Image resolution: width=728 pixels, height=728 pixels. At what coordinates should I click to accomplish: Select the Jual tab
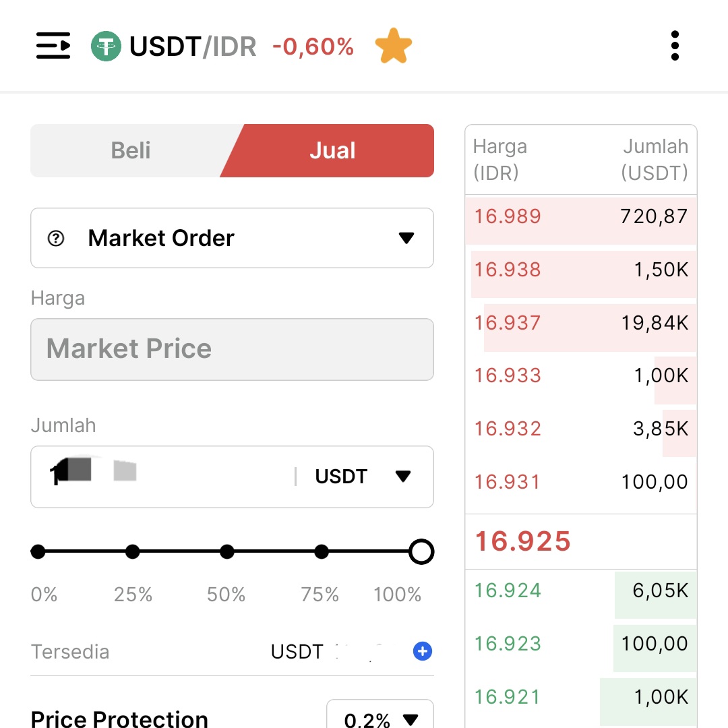click(x=334, y=150)
